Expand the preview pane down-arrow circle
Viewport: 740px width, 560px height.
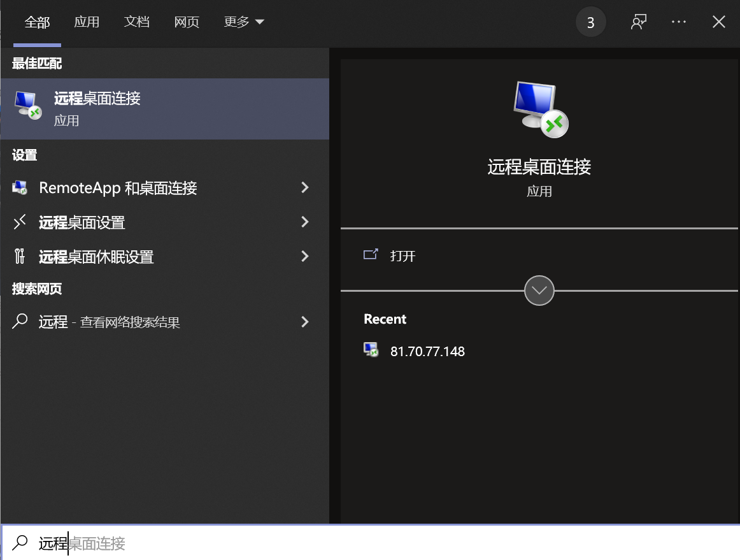(x=539, y=291)
